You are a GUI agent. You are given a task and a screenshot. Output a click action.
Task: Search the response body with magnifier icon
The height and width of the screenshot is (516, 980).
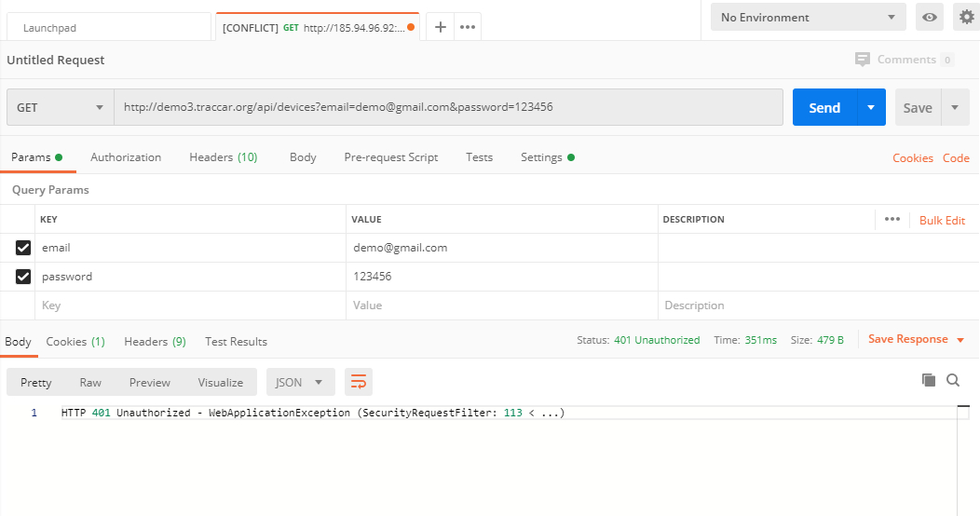pyautogui.click(x=953, y=380)
